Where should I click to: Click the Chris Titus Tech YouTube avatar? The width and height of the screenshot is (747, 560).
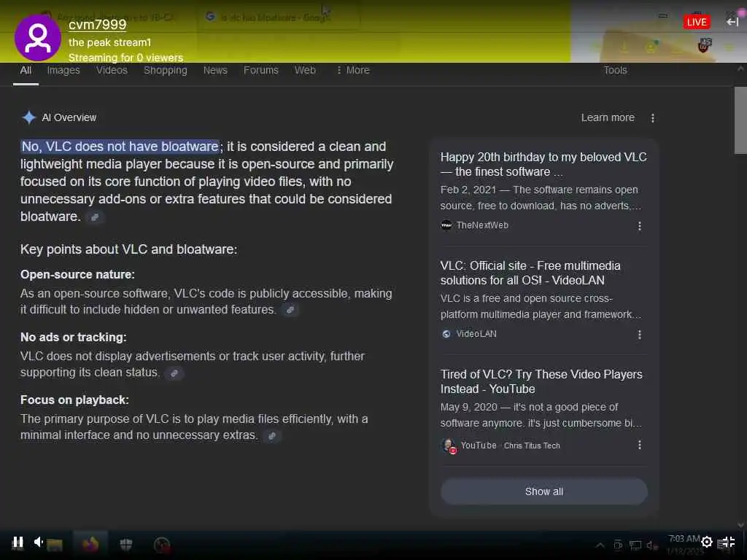point(449,446)
